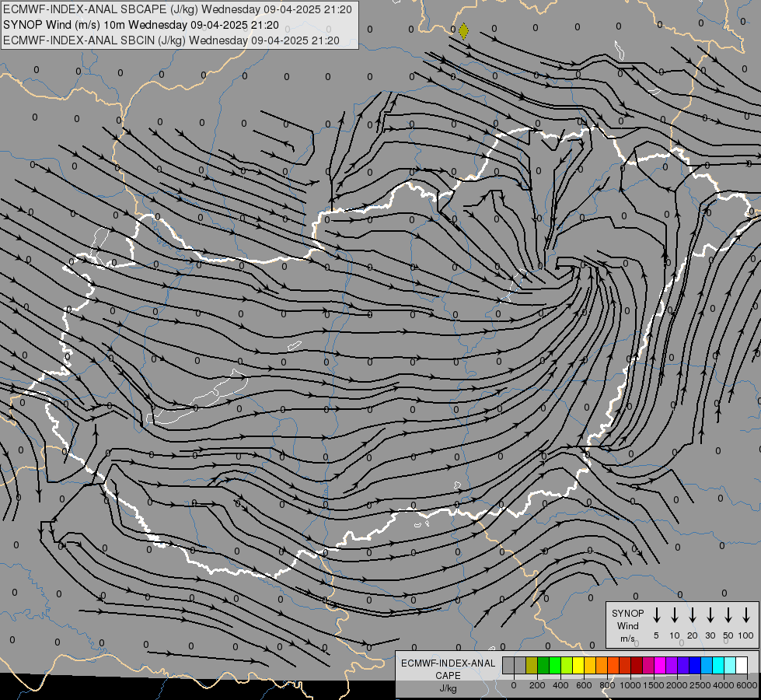This screenshot has width=761, height=700.
Task: Click the 'ECMWF-INDEX-ANAL' label in color legend
Action: click(448, 663)
